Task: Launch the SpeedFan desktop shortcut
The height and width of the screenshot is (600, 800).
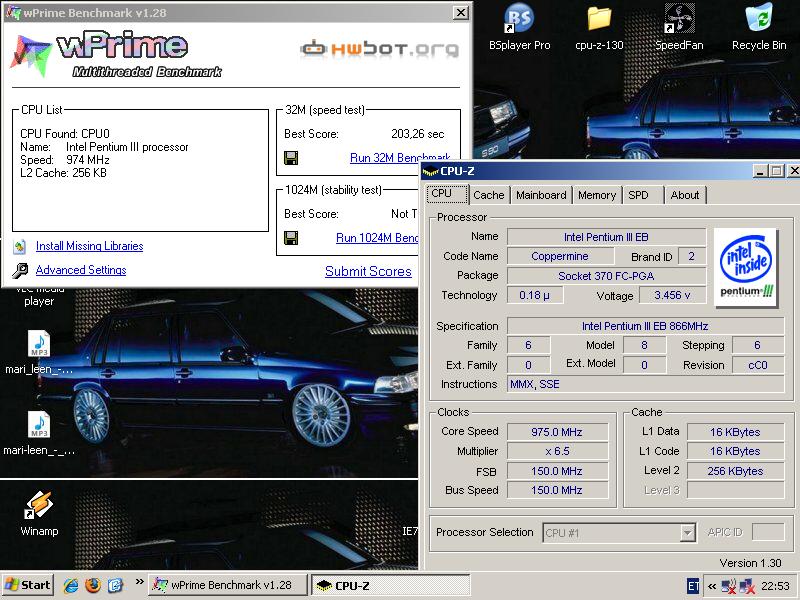Action: pos(679,27)
